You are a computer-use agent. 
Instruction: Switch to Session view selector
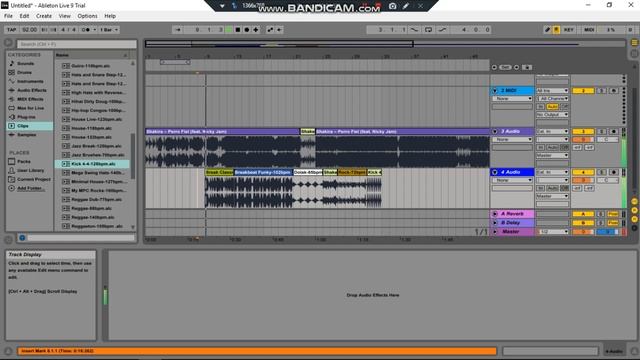pyautogui.click(x=634, y=53)
